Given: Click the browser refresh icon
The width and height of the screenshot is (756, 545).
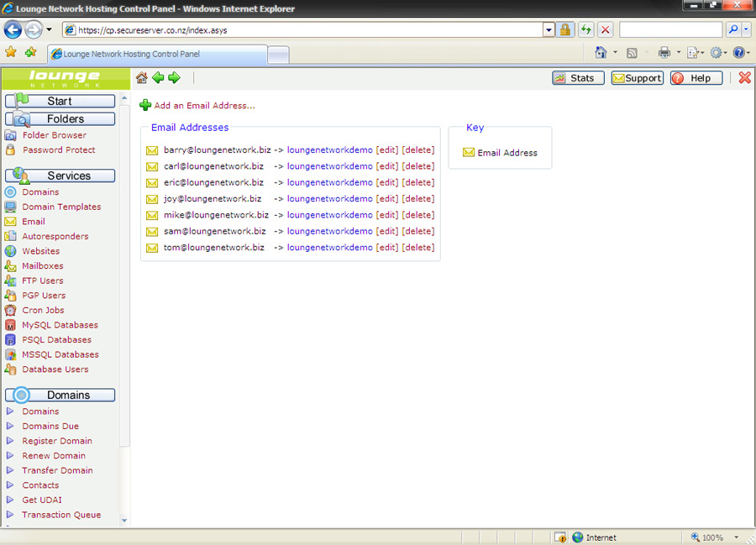Looking at the screenshot, I should [x=585, y=30].
